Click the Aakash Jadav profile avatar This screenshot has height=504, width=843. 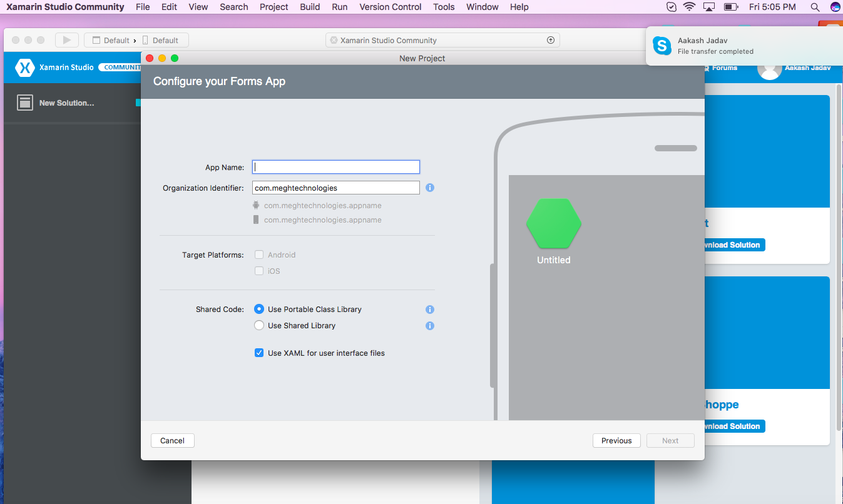click(769, 69)
